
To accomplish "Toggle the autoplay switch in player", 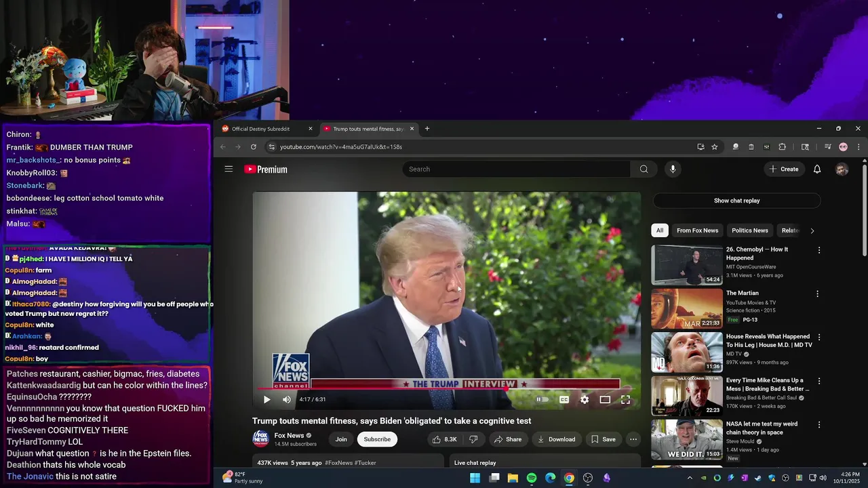I will point(542,400).
